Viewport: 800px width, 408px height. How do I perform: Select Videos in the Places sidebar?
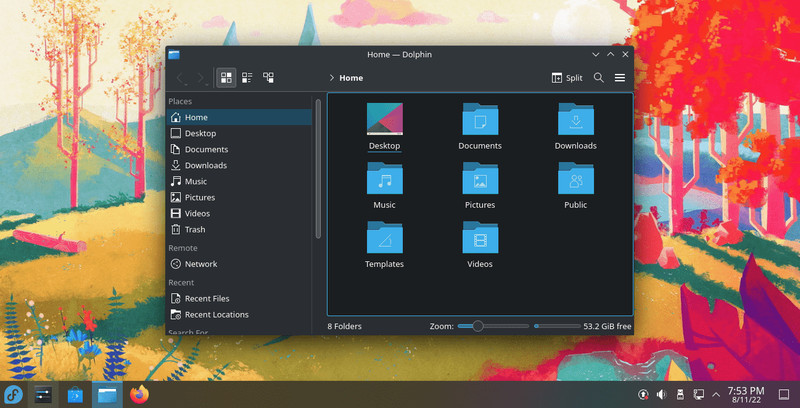239,213
